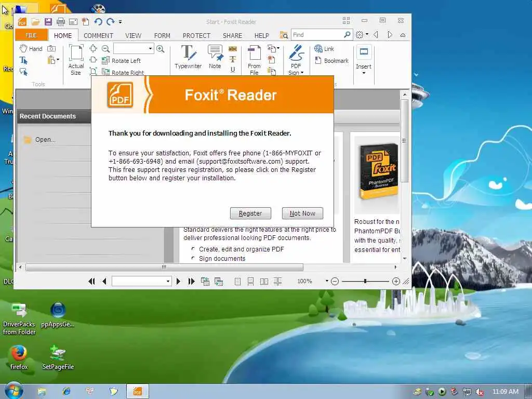
Task: Click the Undo arrow icon
Action: tap(98, 22)
